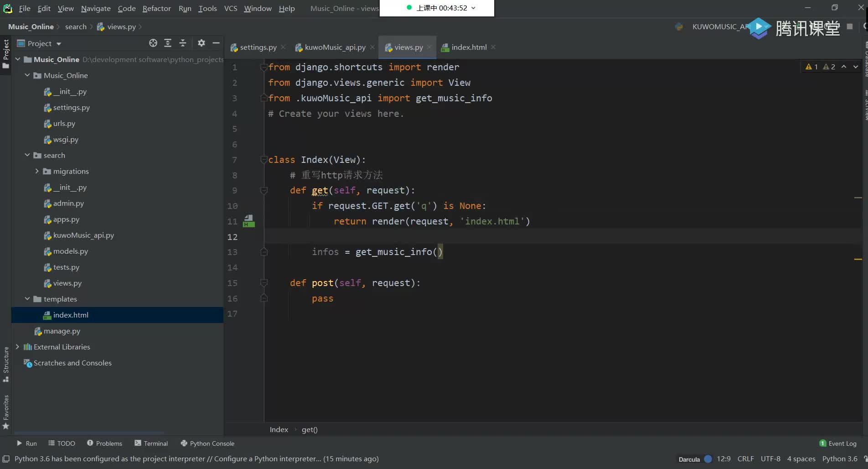
Task: Open the Favorites vertical tool window tab
Action: pos(6,412)
